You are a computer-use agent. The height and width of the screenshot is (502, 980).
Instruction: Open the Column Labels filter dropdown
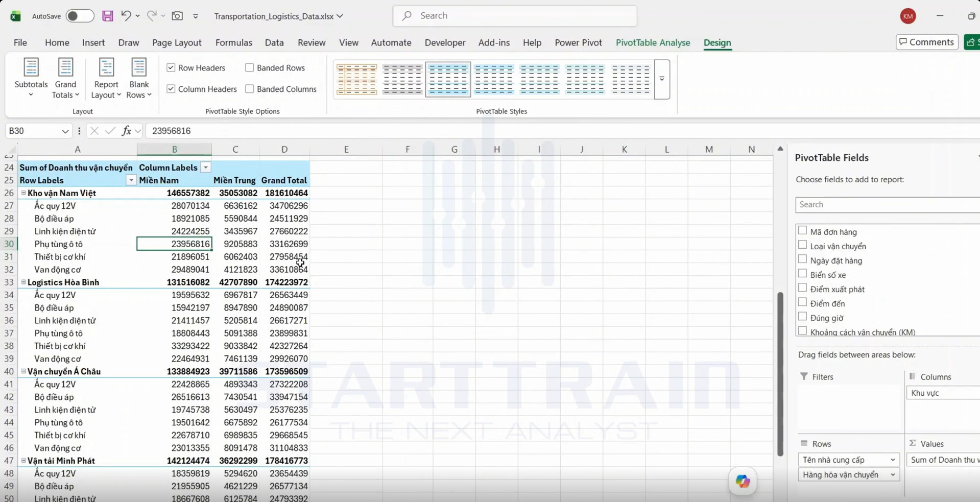tap(205, 168)
